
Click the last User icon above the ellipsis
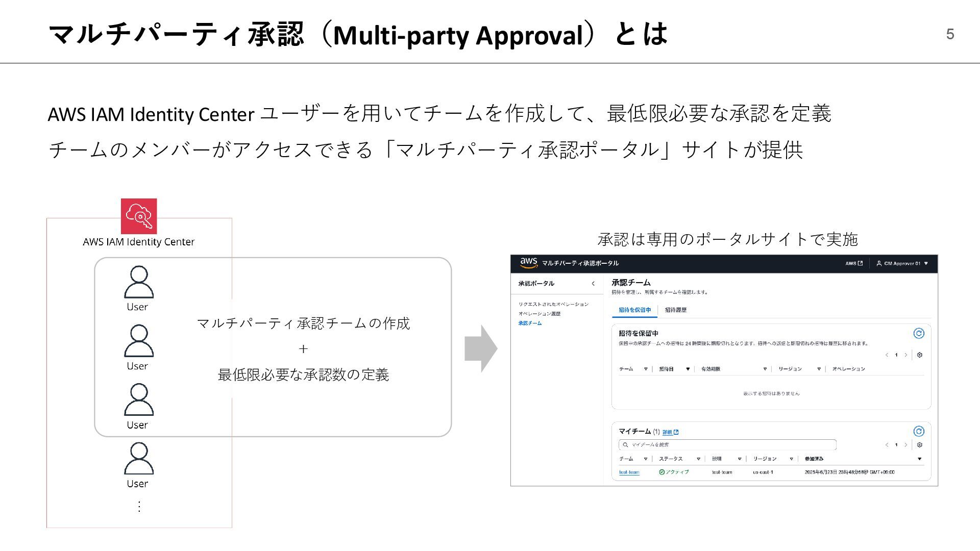coord(139,459)
